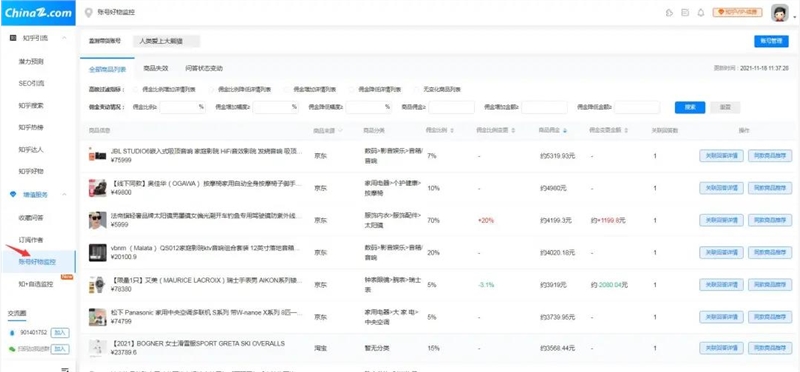800x372 pixels.
Task: Click 关联回答详情 for the JBL STUDIO6 row
Action: click(x=721, y=156)
